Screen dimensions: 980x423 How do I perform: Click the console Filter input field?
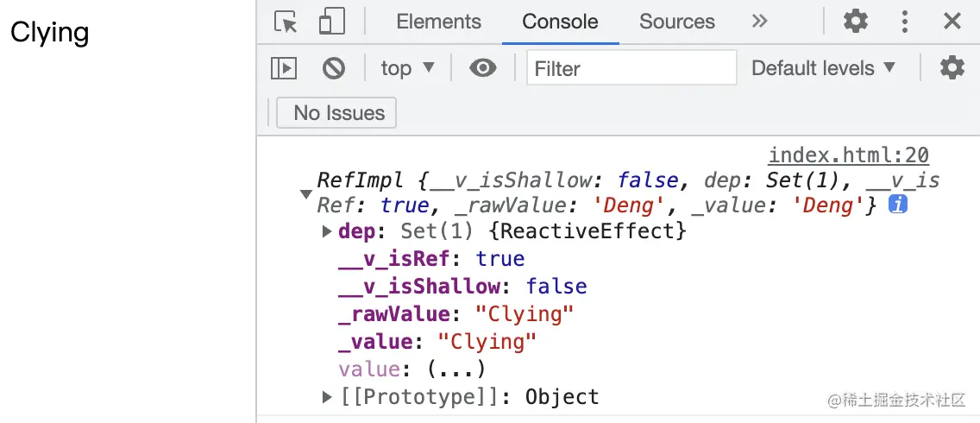pyautogui.click(x=631, y=68)
